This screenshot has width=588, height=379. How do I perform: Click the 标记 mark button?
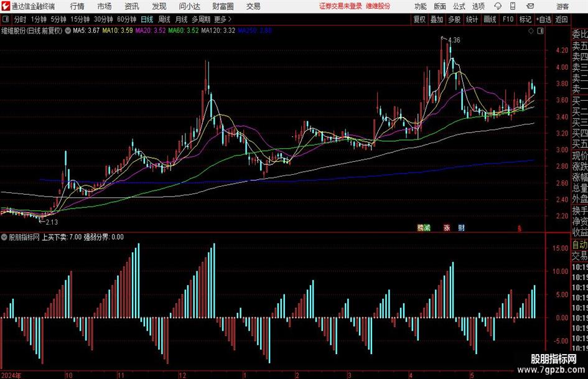pyautogui.click(x=525, y=19)
